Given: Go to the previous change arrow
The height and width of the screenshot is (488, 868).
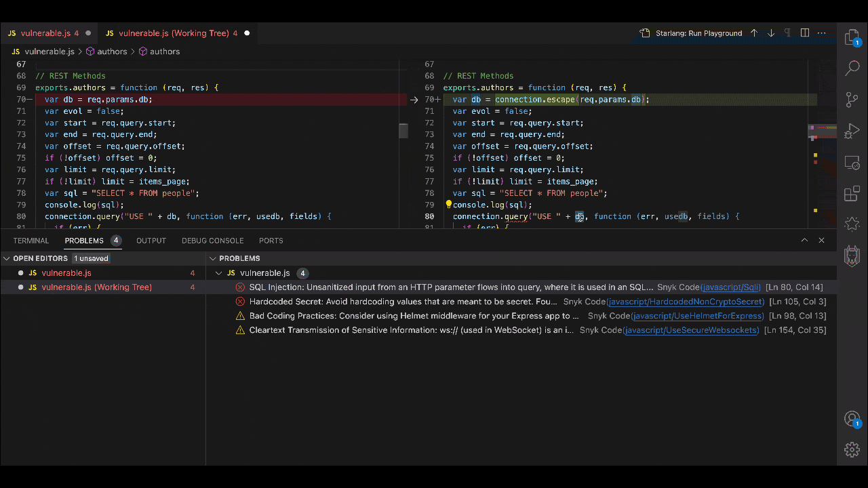Looking at the screenshot, I should click(754, 33).
